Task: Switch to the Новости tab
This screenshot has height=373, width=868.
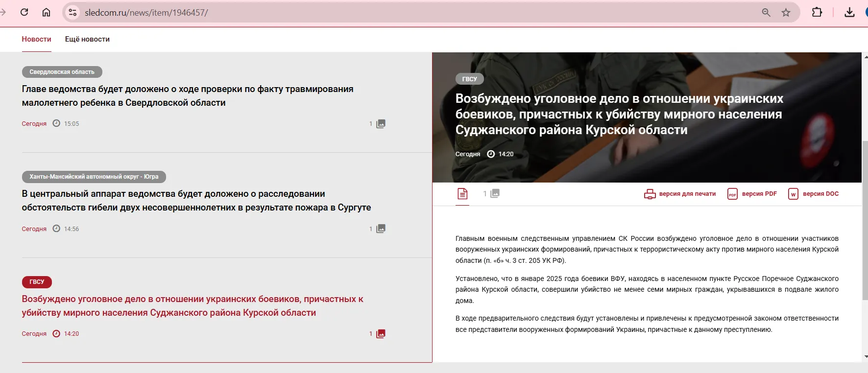Action: pos(36,39)
